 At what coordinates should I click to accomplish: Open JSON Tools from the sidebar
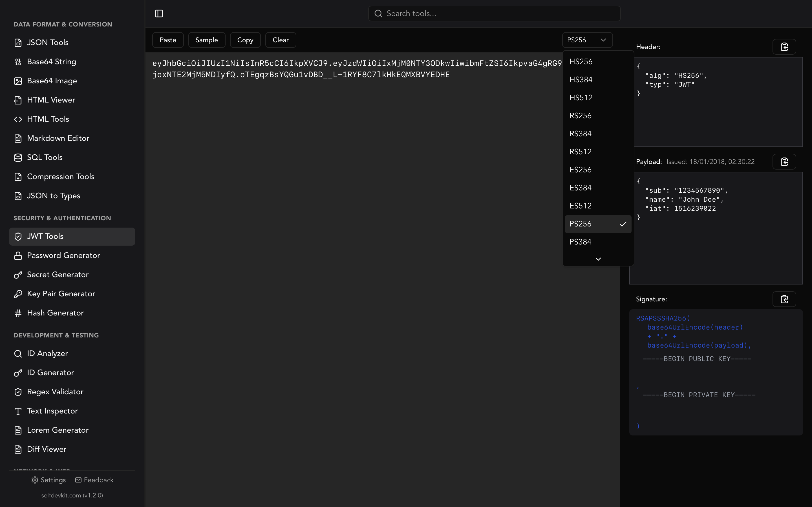tap(47, 42)
